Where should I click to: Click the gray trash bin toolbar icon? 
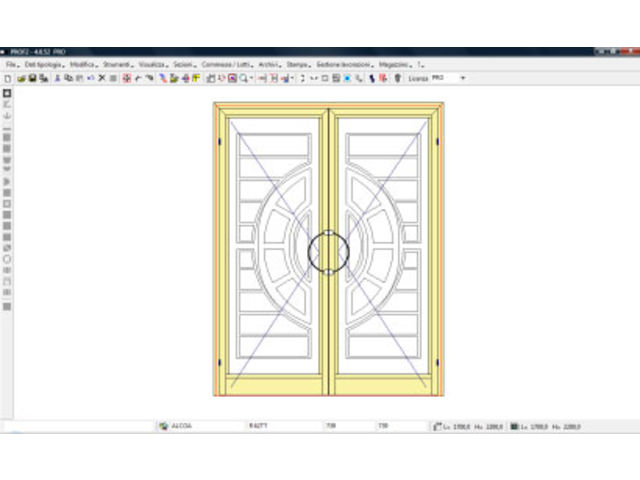[398, 78]
